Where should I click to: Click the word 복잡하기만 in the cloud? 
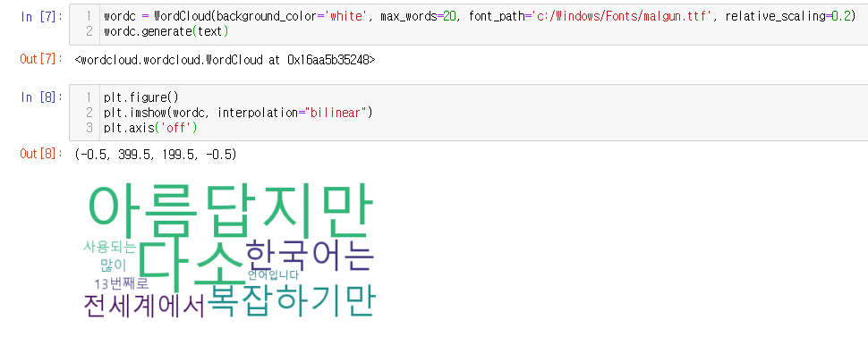click(x=293, y=300)
